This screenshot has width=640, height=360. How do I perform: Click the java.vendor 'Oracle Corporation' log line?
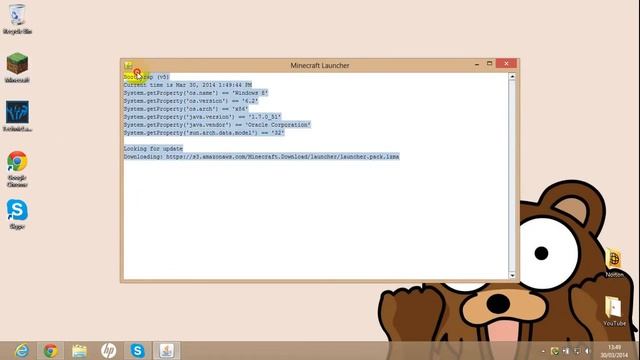pos(217,125)
